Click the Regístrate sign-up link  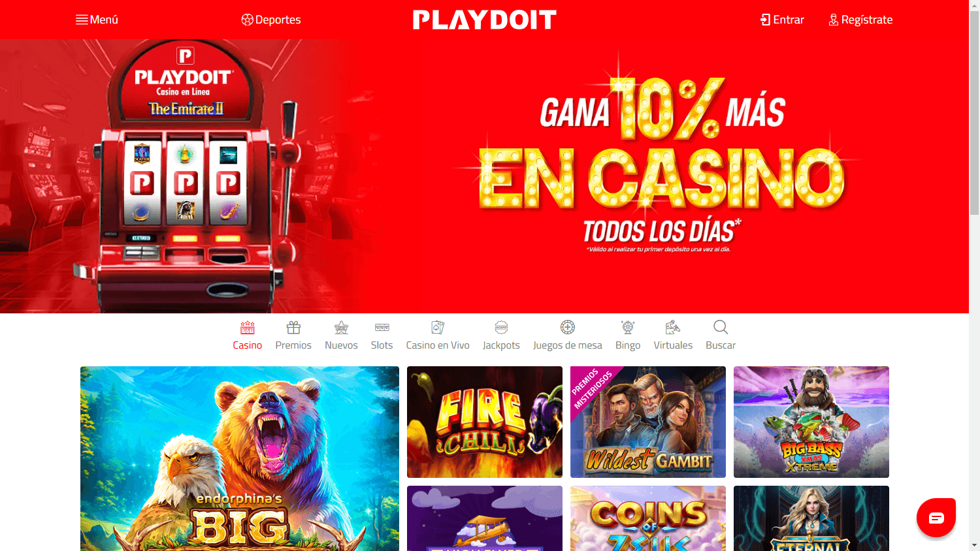(860, 20)
